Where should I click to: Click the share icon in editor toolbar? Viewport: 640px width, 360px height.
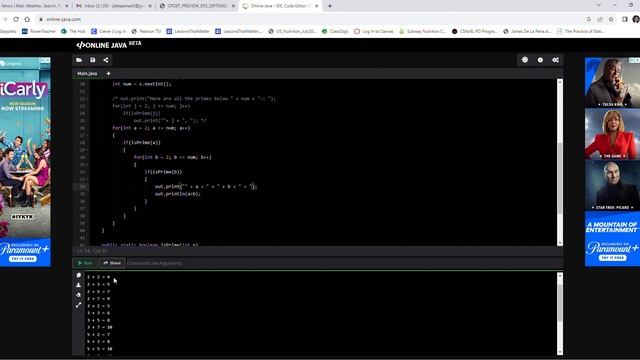pos(106,60)
